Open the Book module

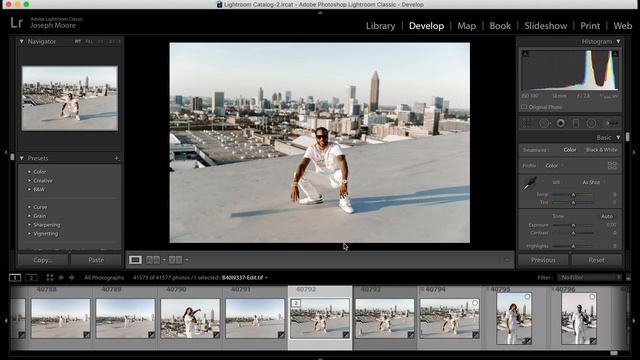500,26
